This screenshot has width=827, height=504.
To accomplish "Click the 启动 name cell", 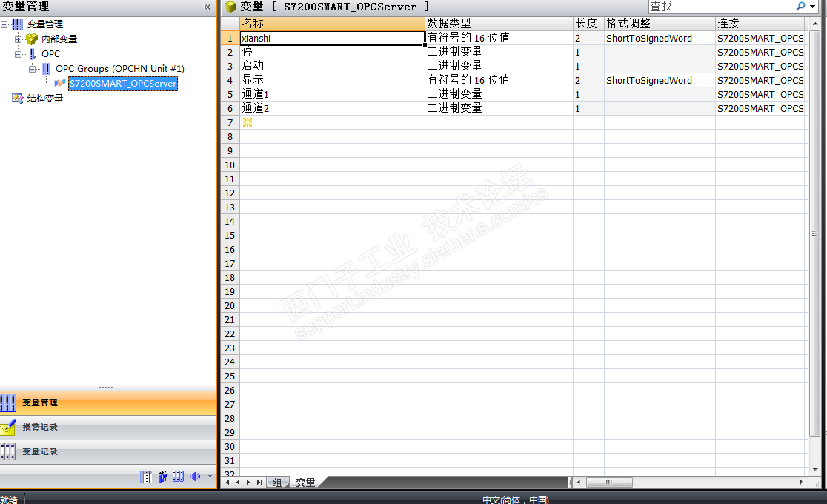I will 332,66.
